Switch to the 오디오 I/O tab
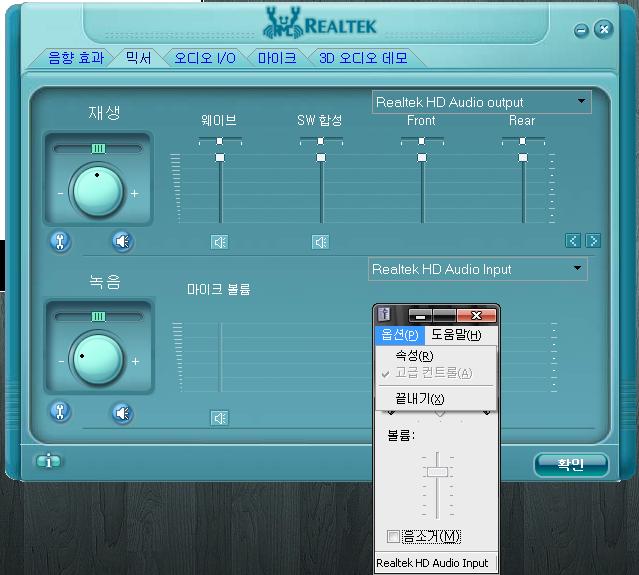The height and width of the screenshot is (575, 639). 205,58
